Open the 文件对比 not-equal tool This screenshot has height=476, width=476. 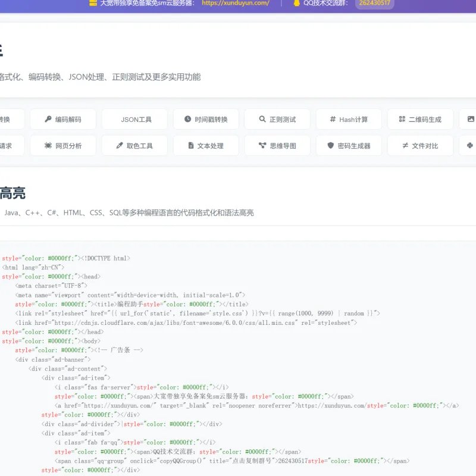(x=421, y=146)
